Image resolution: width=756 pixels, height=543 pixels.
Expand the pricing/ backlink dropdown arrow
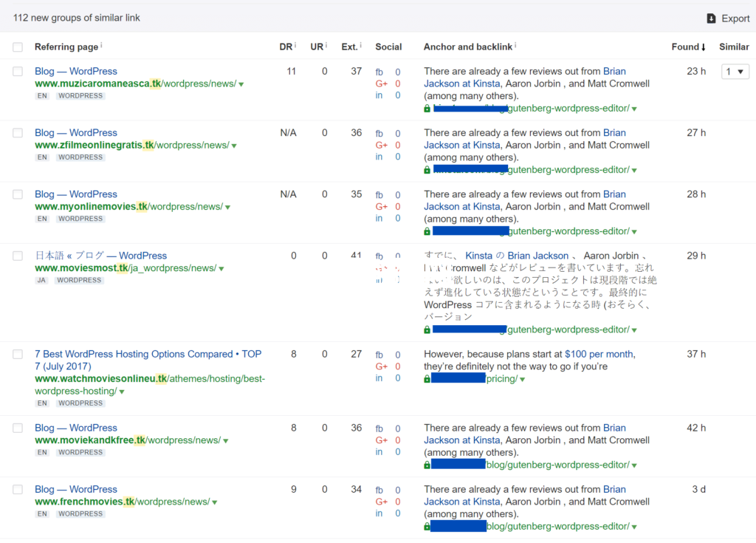(x=522, y=380)
